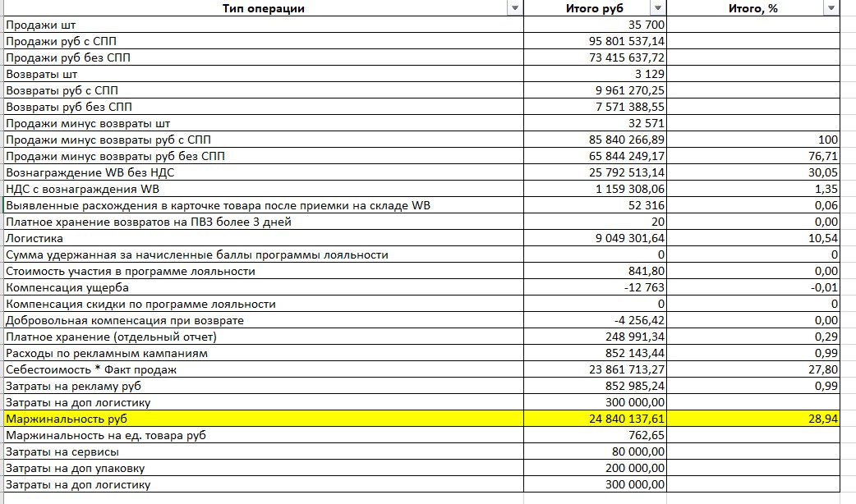Open the filter dropdown for Итого руб
The height and width of the screenshot is (504, 856).
(658, 8)
